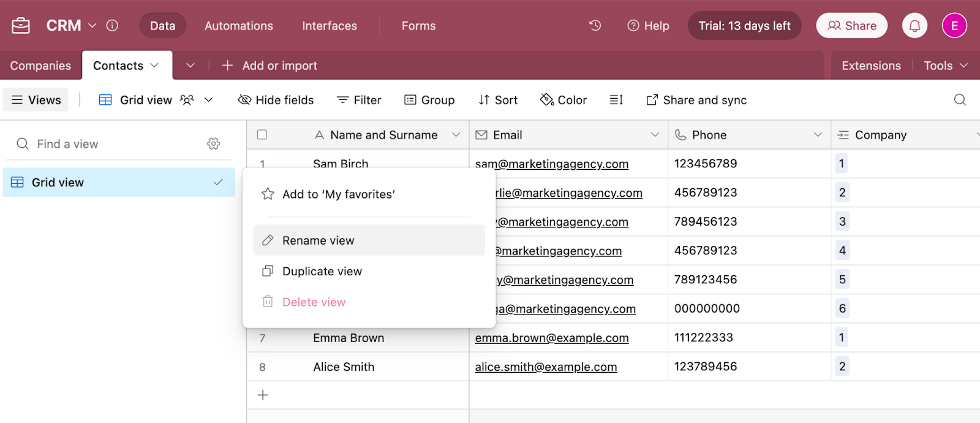Open the Companies table tab

coord(40,66)
